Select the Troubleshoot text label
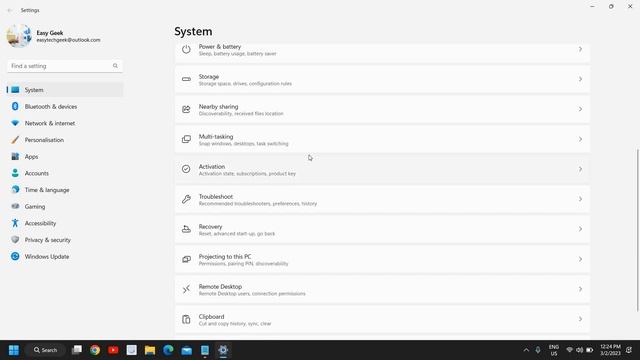 (216, 196)
